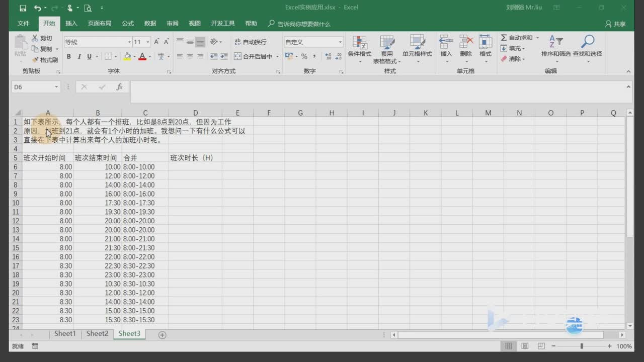Image resolution: width=644 pixels, height=362 pixels.
Task: Toggle align text left
Action: pyautogui.click(x=180, y=56)
